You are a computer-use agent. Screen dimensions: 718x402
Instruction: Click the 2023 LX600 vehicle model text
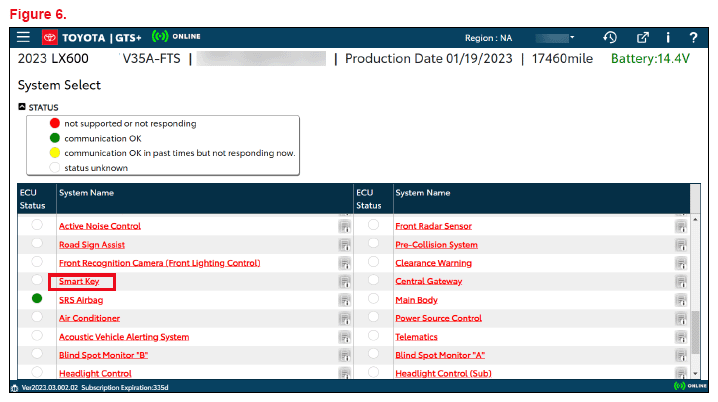tap(53, 59)
